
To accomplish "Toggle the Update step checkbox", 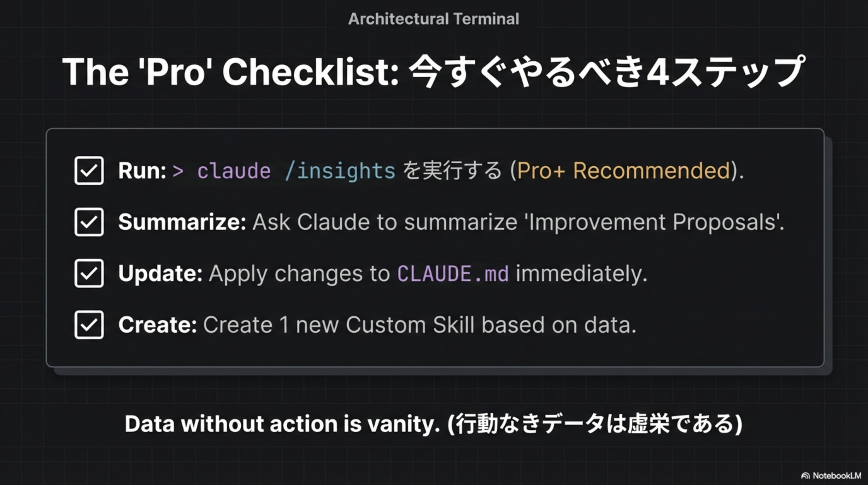I will tap(89, 273).
